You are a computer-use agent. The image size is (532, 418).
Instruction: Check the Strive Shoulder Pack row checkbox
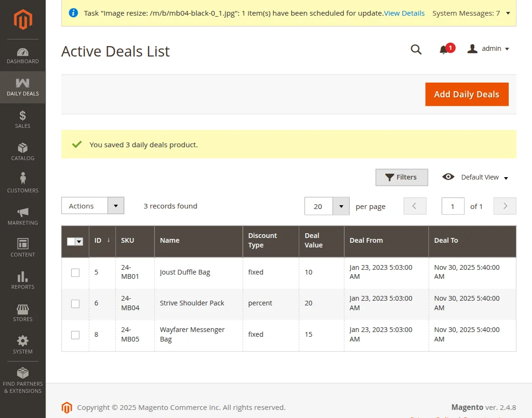pyautogui.click(x=75, y=304)
